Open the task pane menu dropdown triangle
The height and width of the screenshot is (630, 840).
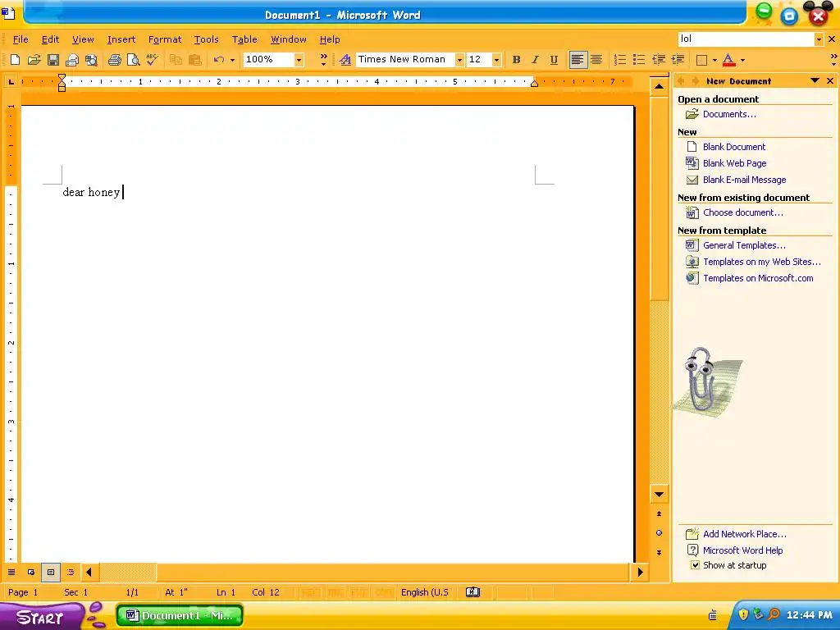(815, 81)
